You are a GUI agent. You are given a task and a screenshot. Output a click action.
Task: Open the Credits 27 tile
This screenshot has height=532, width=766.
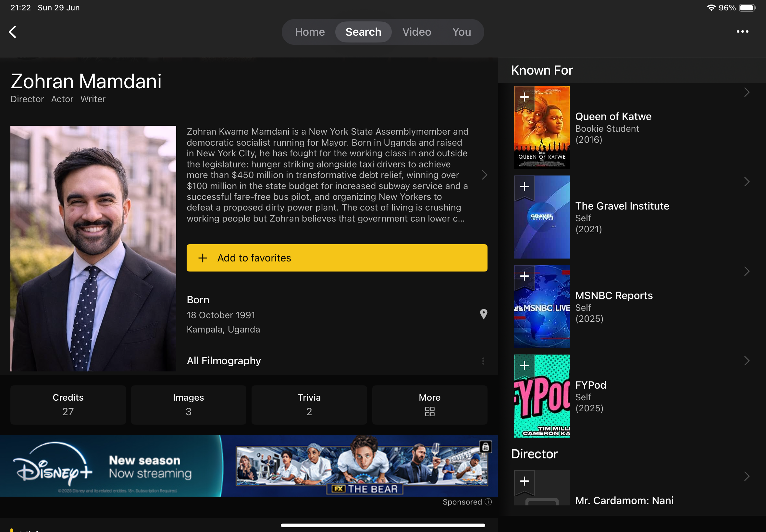(68, 405)
